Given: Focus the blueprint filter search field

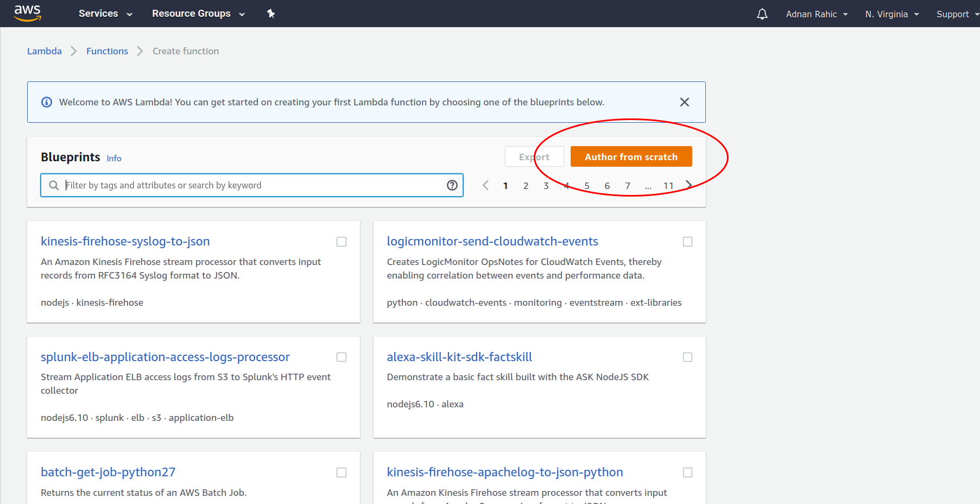Looking at the screenshot, I should click(252, 185).
